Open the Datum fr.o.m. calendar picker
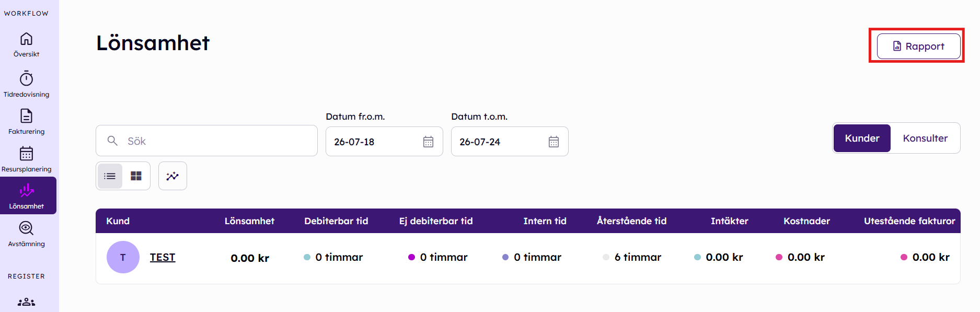 428,142
